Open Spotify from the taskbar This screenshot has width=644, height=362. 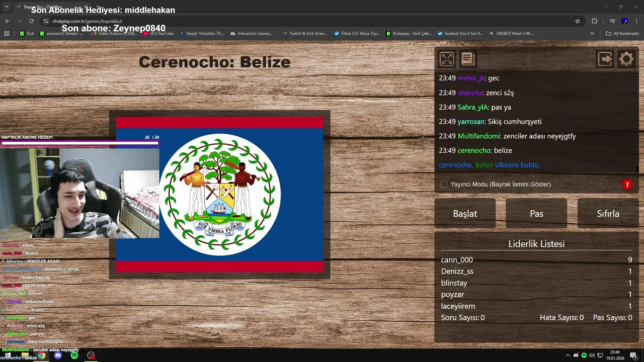click(x=74, y=355)
